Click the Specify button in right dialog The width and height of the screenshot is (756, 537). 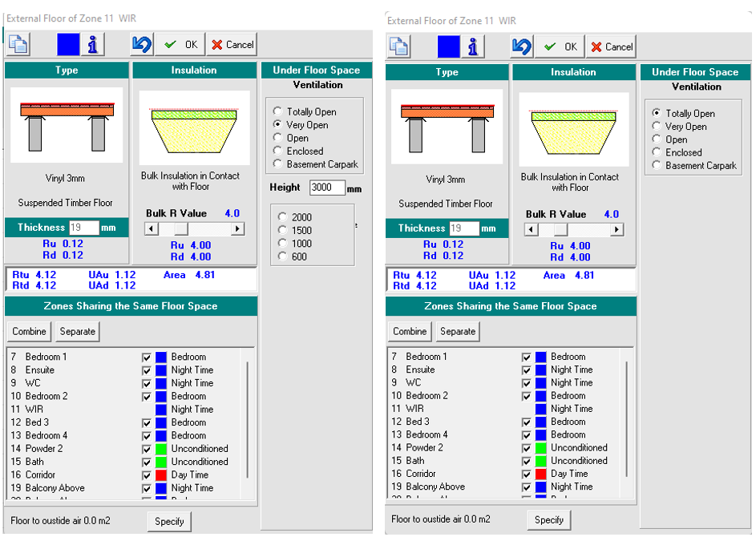pyautogui.click(x=549, y=519)
